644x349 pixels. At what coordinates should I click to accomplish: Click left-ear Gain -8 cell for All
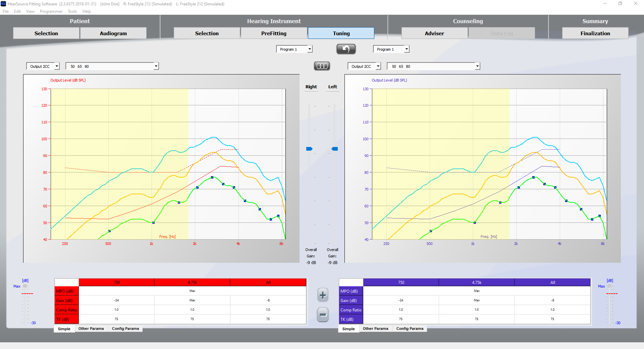point(553,300)
